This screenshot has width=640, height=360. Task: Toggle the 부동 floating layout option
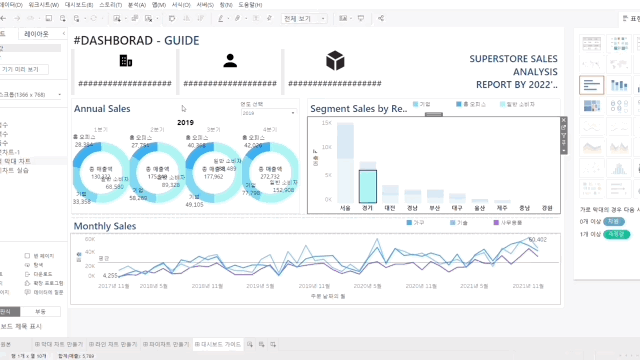(40, 312)
